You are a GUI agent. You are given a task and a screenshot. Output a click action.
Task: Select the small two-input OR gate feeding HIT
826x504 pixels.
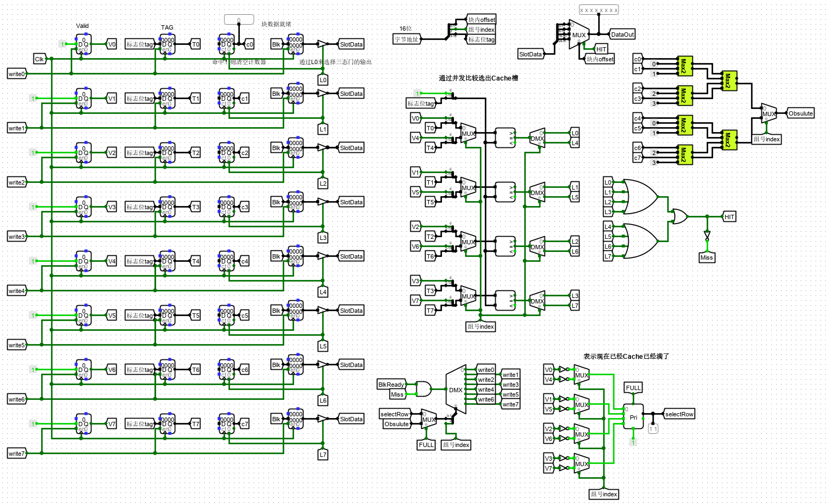coord(679,216)
